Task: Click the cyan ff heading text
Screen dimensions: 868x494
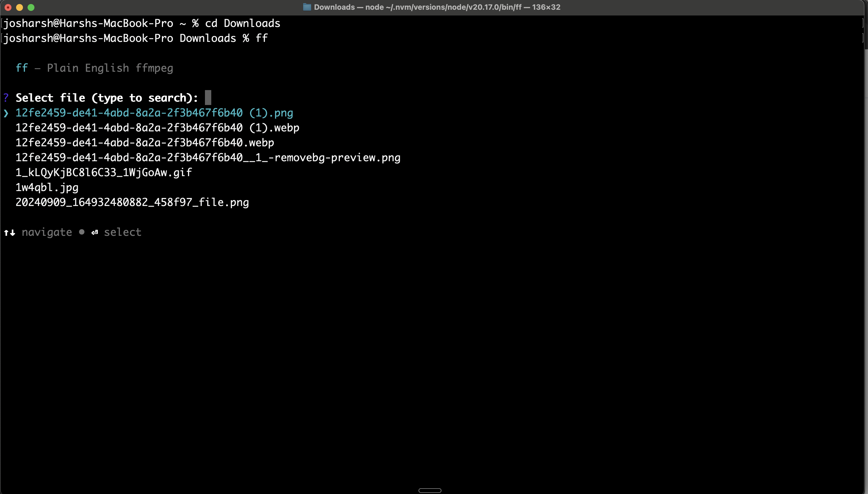Action: point(22,68)
